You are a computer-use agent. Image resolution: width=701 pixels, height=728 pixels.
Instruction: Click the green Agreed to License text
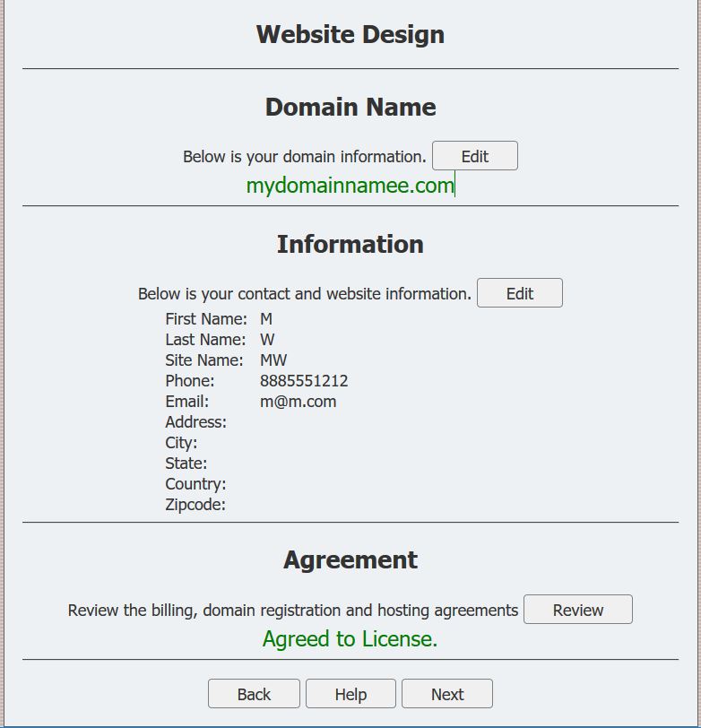pos(350,638)
